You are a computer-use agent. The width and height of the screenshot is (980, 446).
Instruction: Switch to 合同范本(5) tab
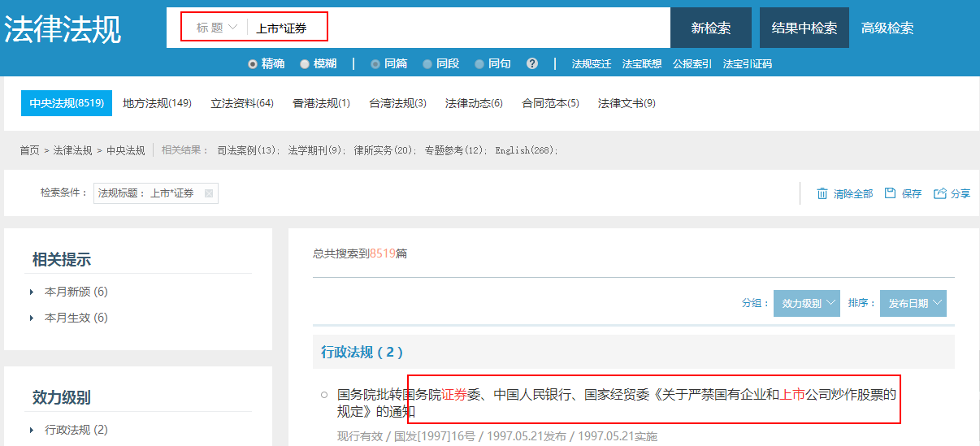click(550, 103)
